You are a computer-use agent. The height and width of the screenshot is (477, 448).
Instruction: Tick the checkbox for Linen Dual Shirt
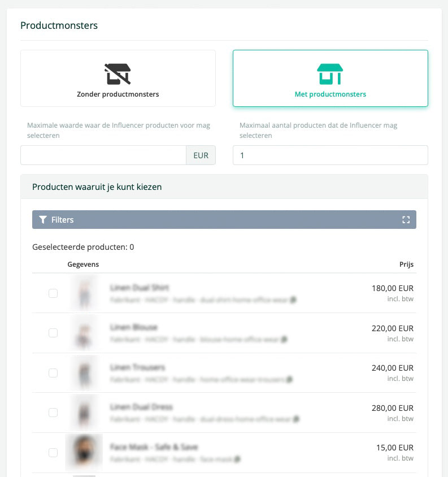tap(53, 293)
